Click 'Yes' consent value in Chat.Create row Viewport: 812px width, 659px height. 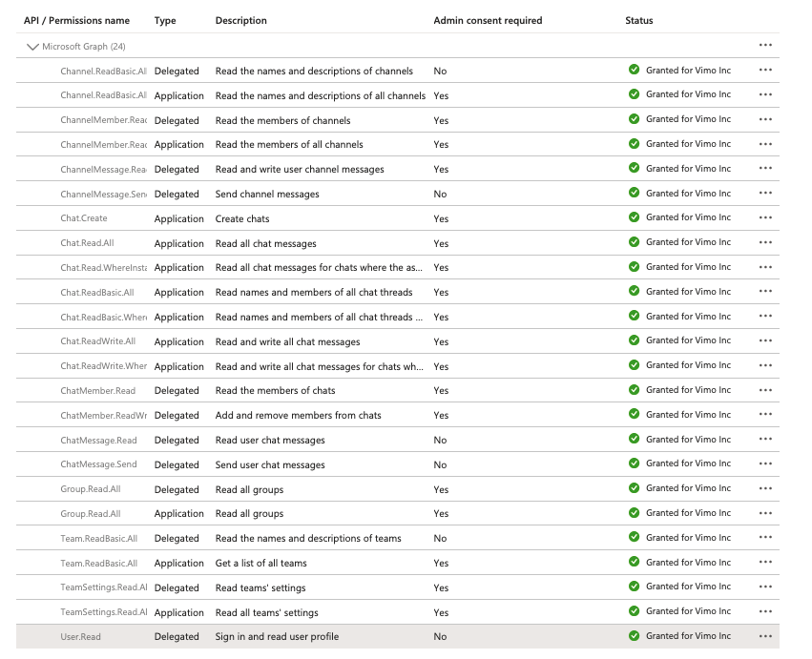pos(441,219)
